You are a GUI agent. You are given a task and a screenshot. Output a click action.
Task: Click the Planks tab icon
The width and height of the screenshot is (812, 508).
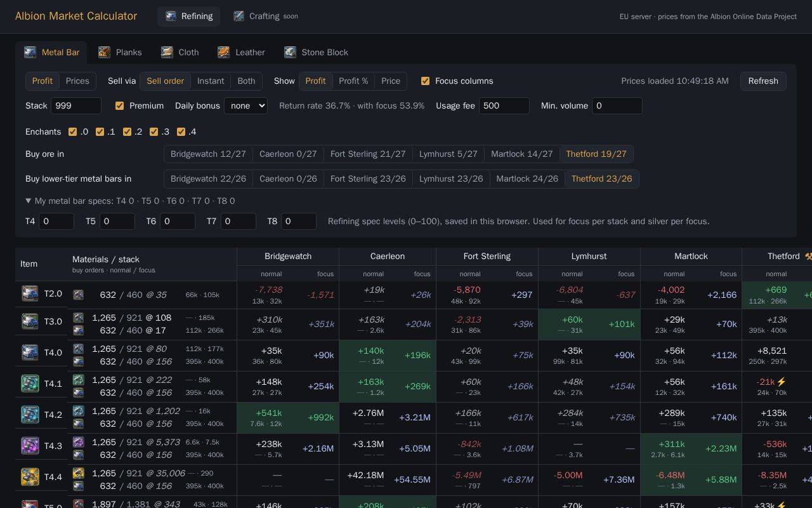(104, 52)
